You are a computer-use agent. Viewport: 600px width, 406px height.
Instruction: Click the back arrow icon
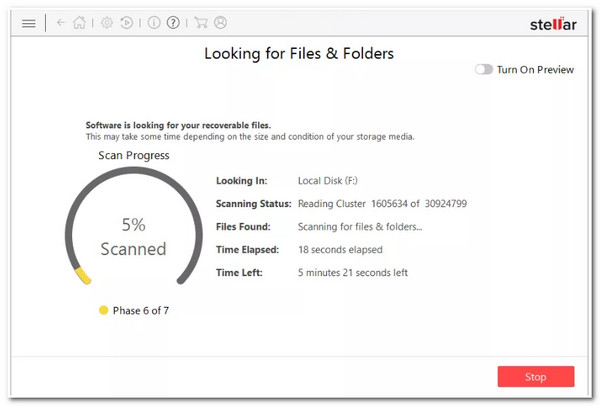coord(61,23)
